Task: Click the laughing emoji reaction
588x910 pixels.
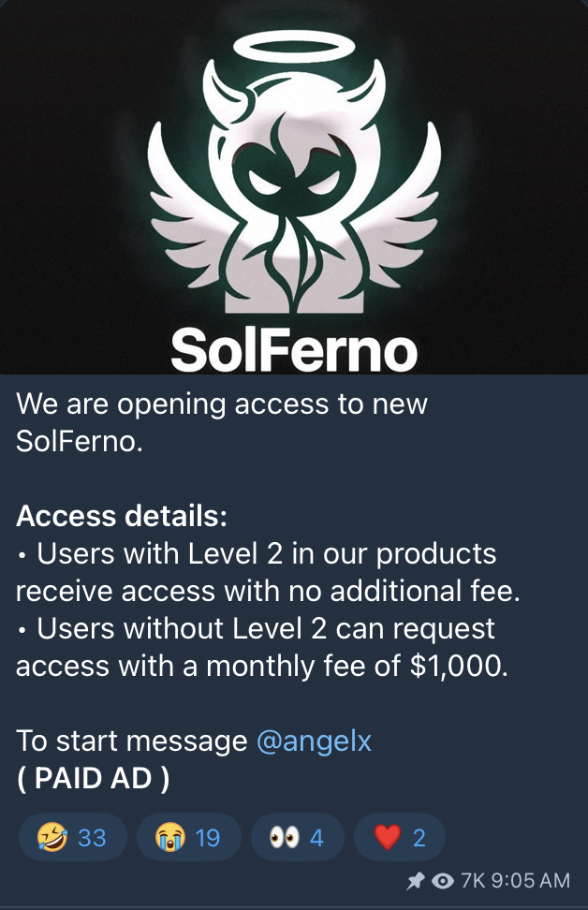Action: tap(51, 837)
